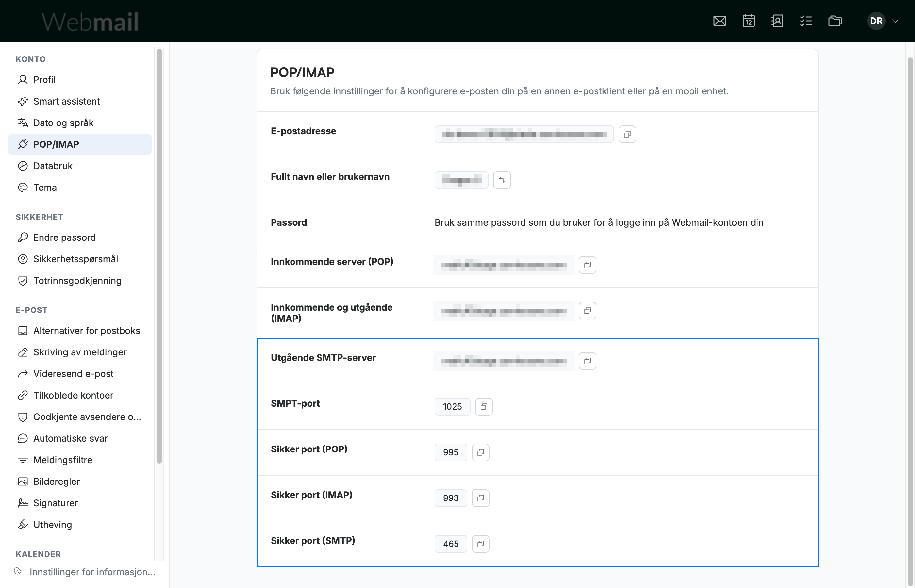Screen dimensions: 915x588
Task: Open the contacts icon in header
Action: pos(777,21)
